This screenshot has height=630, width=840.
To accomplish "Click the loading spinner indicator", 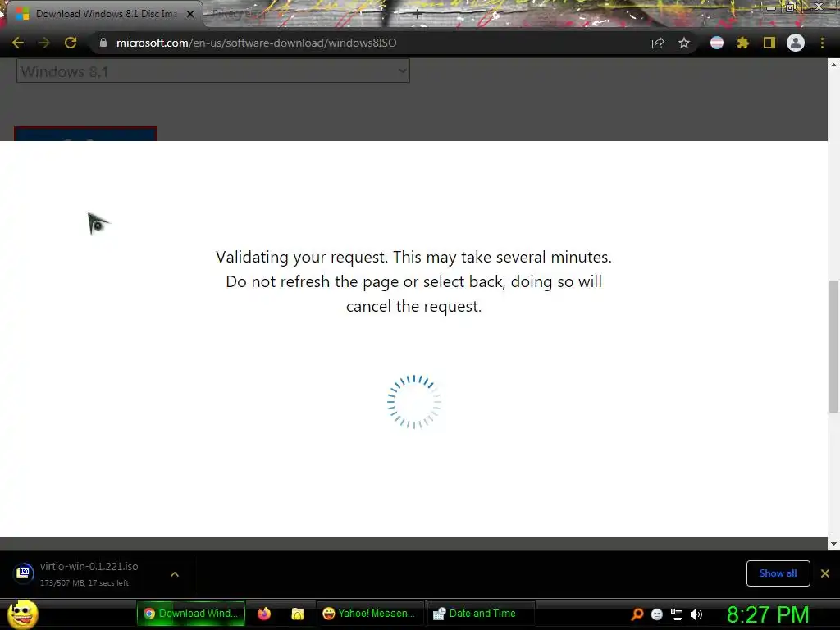I will pos(414,402).
